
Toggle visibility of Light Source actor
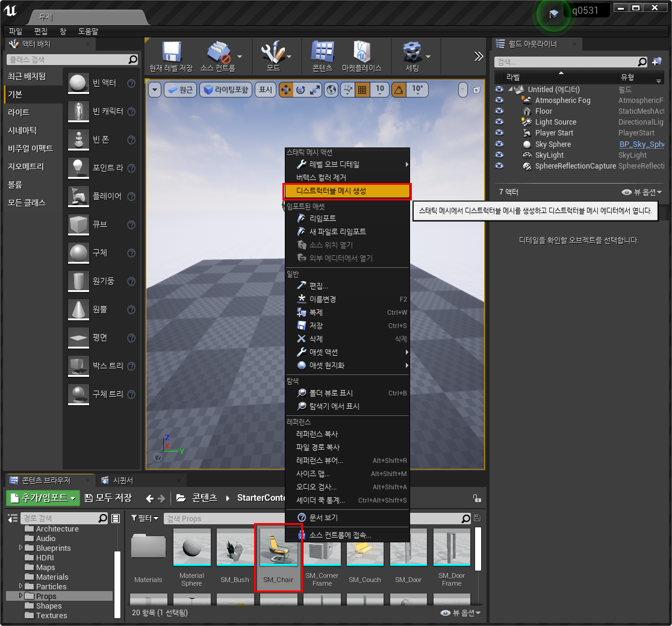coord(499,122)
